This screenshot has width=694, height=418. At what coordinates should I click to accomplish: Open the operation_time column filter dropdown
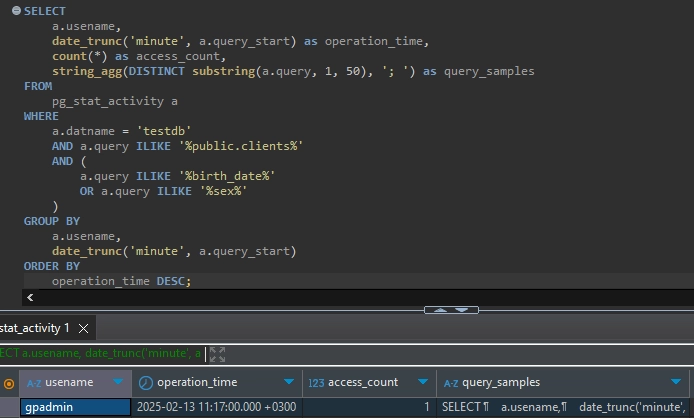[290, 382]
